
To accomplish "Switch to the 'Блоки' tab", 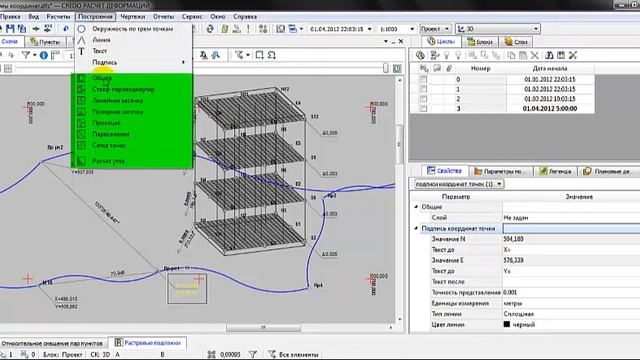I will click(480, 42).
